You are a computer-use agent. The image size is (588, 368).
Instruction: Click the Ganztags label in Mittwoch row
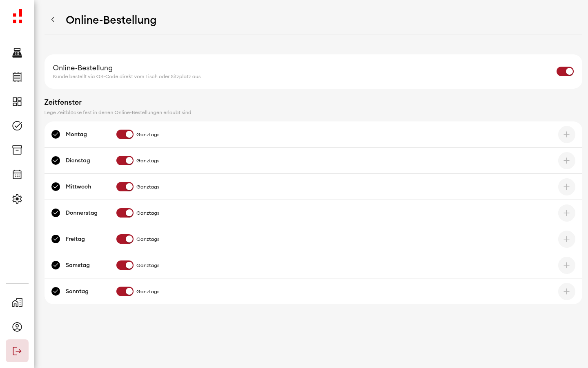(148, 187)
